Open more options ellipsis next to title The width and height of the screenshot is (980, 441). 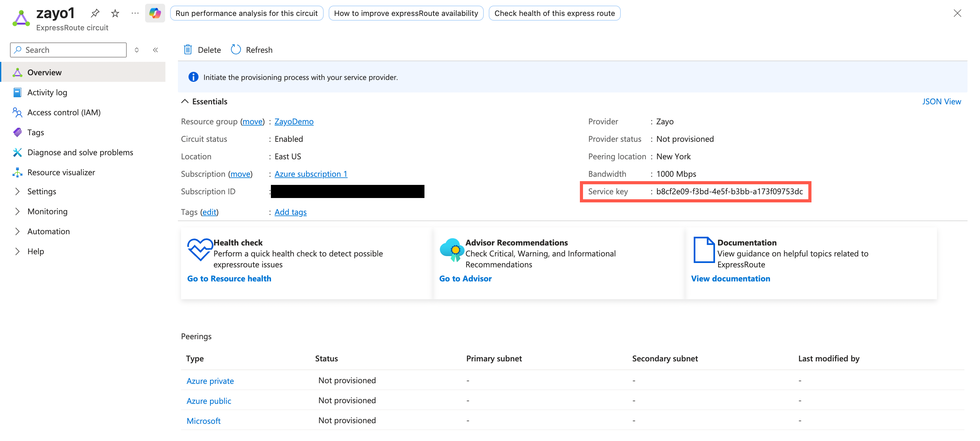point(135,13)
